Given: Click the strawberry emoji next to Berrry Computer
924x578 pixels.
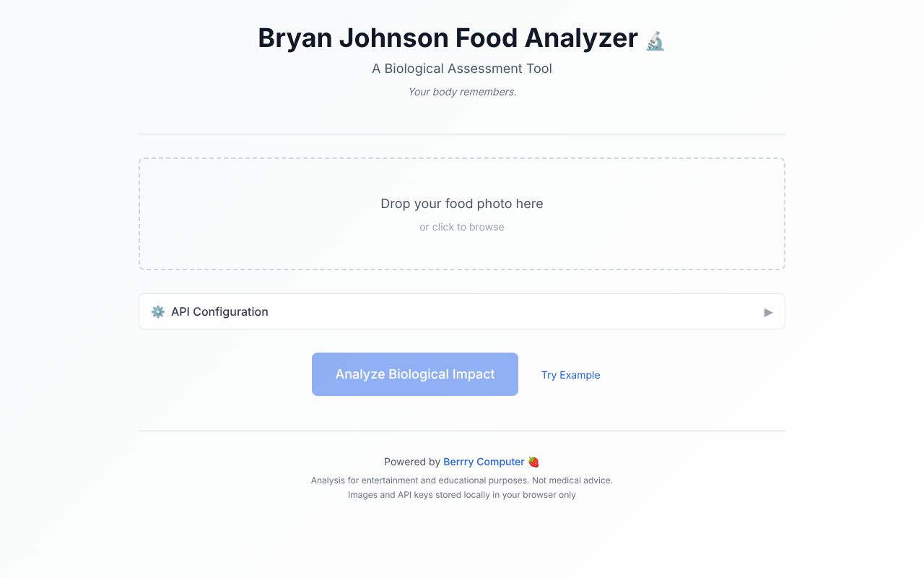Looking at the screenshot, I should coord(533,461).
